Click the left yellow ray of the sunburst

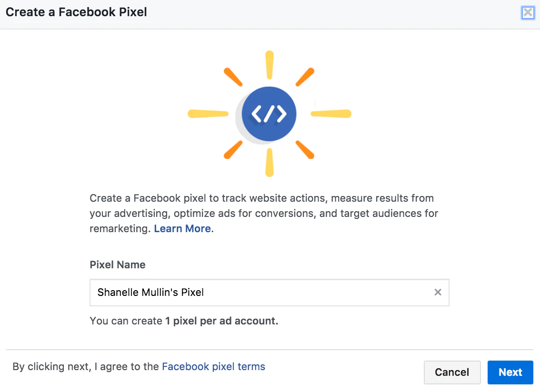[208, 114]
